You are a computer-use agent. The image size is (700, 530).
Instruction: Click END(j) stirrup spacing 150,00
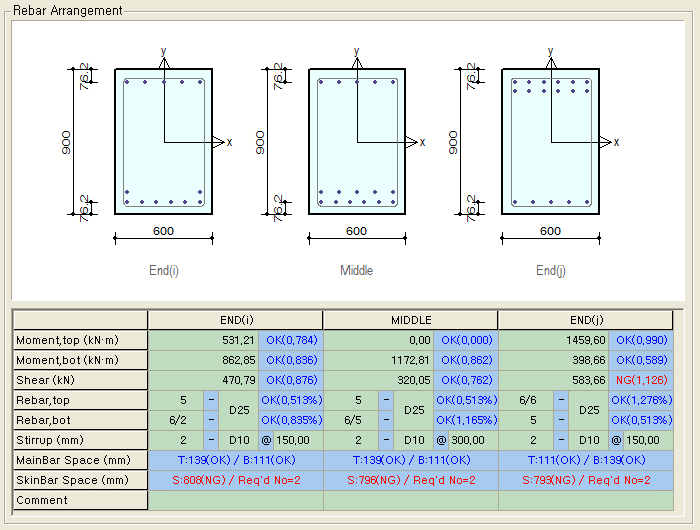648,440
